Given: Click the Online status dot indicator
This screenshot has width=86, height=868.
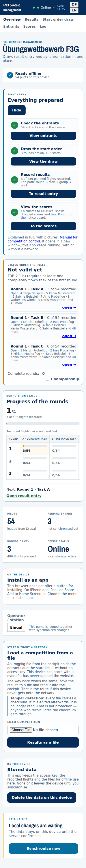Looking at the screenshot, I should 38,7.
